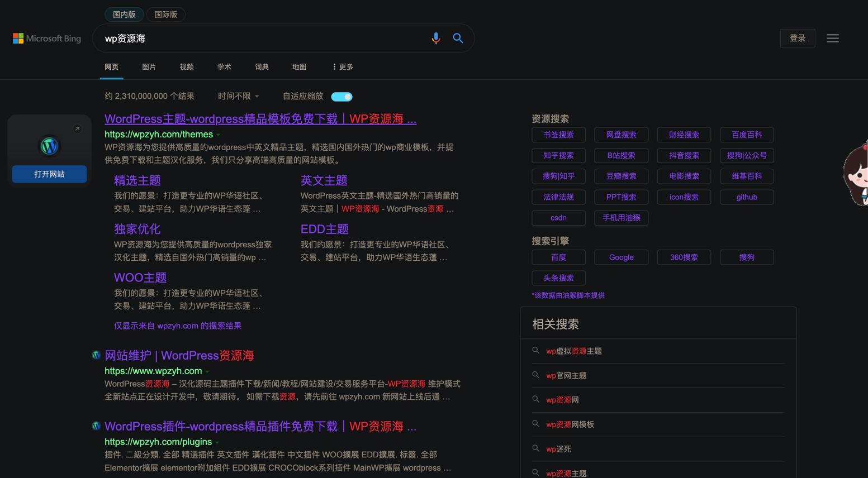Image resolution: width=868 pixels, height=478 pixels.
Task: Switch to the 学术 tab
Action: pos(224,66)
